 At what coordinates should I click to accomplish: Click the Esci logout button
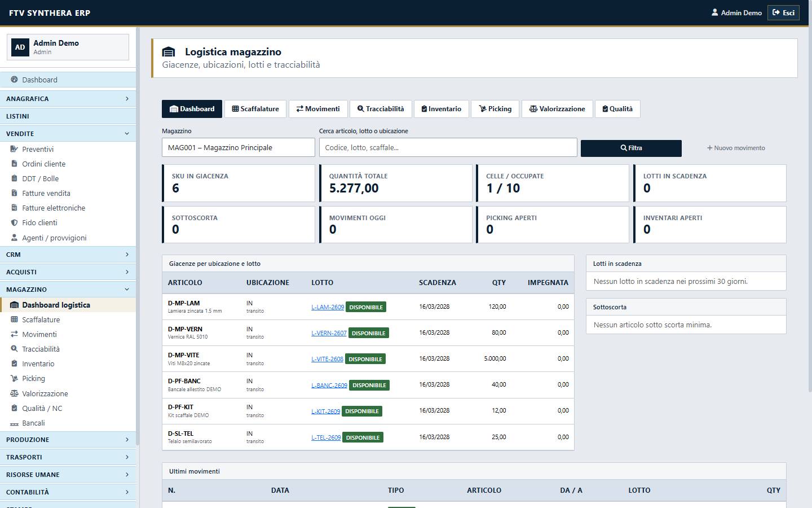783,12
